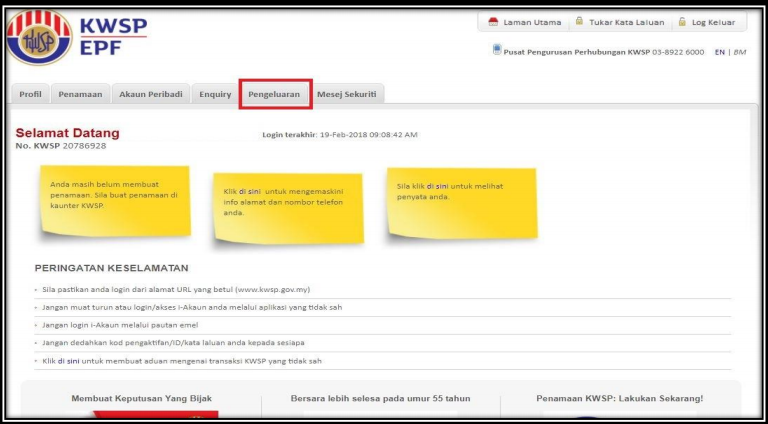768x424 pixels.
Task: Click the Login terakhir timestamp
Action: click(x=340, y=135)
